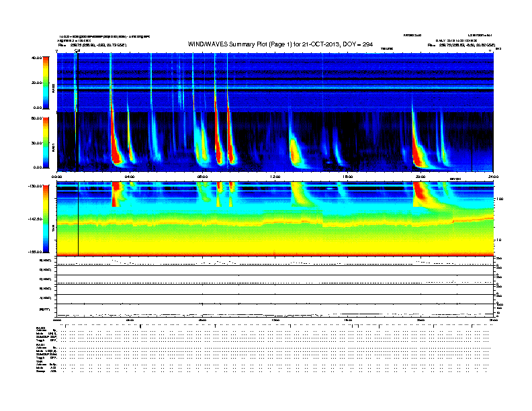The image size is (532, 411).
Task: Click the 100 frequency label right of TNR panel
Action: click(x=500, y=199)
